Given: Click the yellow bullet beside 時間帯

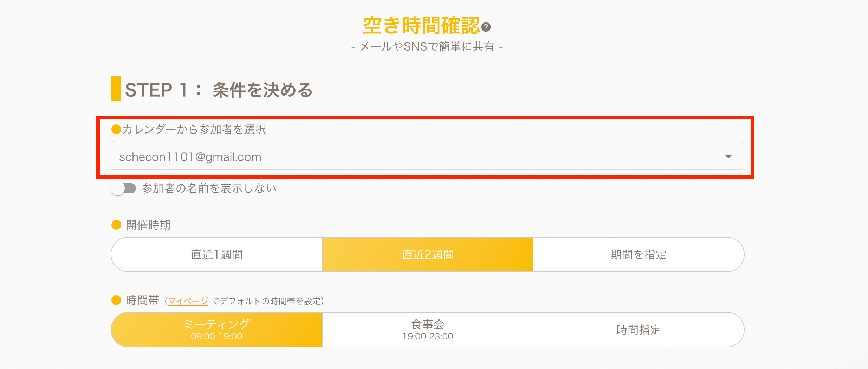Looking at the screenshot, I should (x=116, y=300).
